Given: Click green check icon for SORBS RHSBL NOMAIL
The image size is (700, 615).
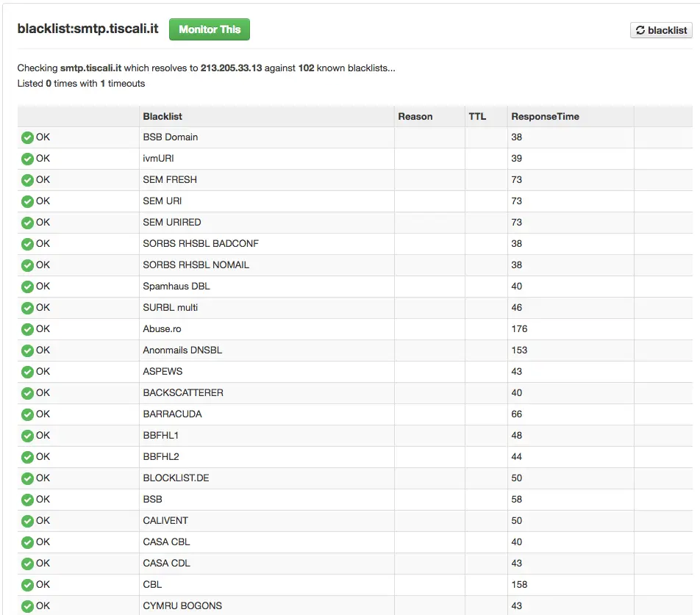Looking at the screenshot, I should click(x=27, y=265).
